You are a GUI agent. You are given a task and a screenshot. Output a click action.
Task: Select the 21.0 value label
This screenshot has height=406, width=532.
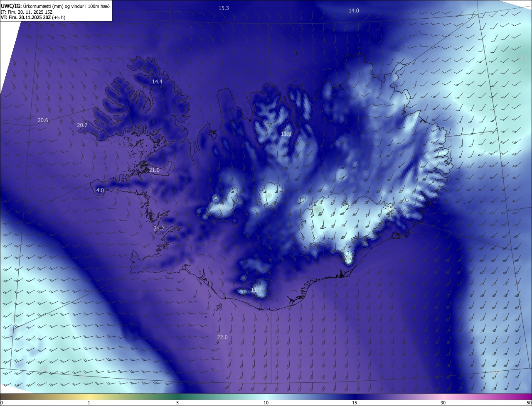[154, 170]
